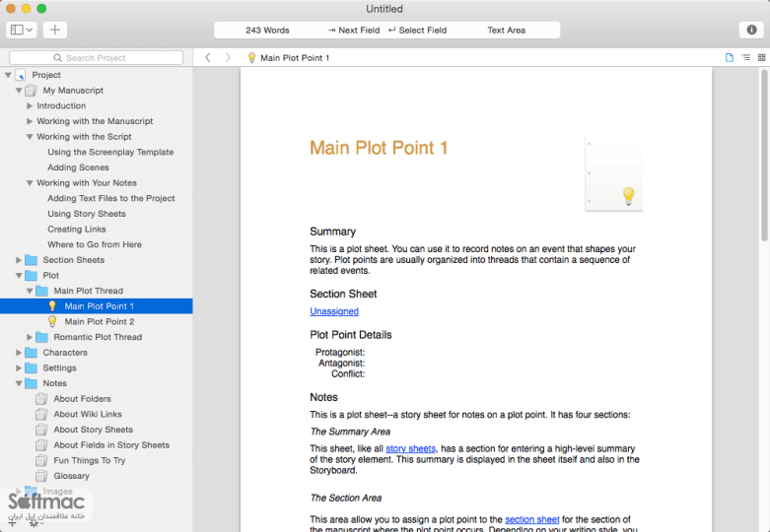
Task: Open About Fields in Story Sheets
Action: [111, 445]
